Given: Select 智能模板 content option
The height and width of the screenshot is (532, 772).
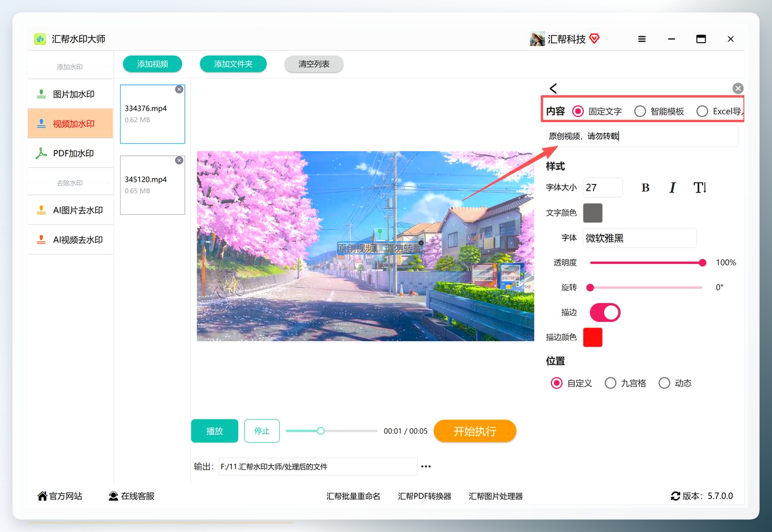Looking at the screenshot, I should click(x=659, y=111).
